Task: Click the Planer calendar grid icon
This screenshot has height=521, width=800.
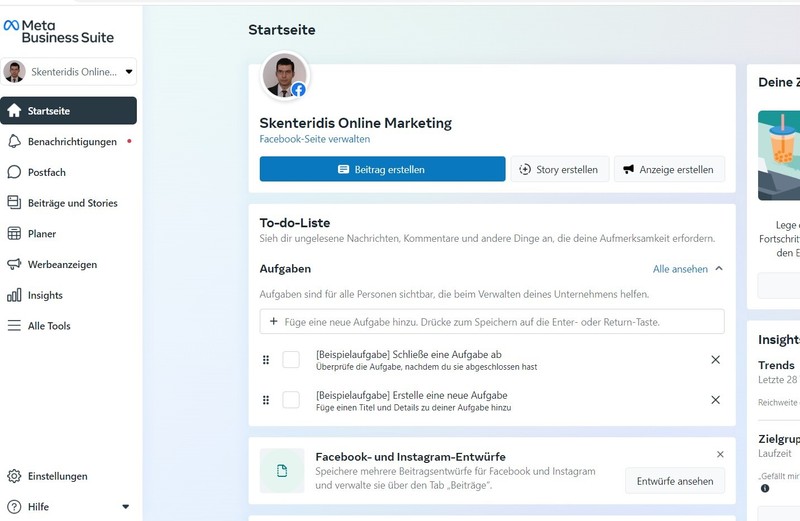Action: tap(14, 234)
